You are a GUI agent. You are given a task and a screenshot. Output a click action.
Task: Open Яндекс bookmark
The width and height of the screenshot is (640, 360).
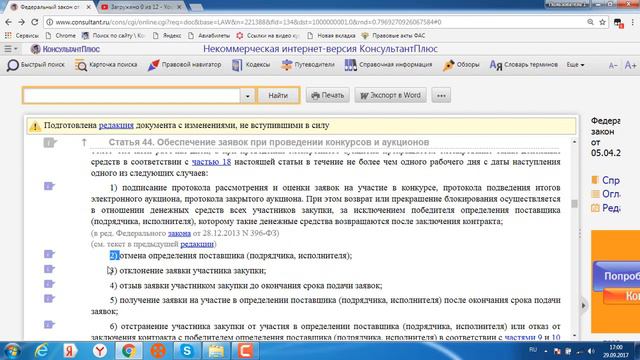167,36
